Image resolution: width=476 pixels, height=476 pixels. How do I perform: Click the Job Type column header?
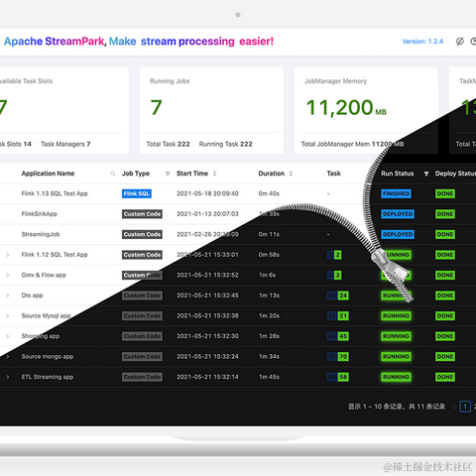pos(136,174)
